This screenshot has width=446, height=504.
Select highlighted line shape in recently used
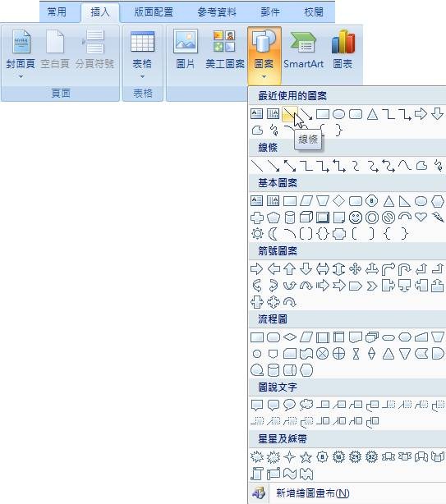click(289, 114)
